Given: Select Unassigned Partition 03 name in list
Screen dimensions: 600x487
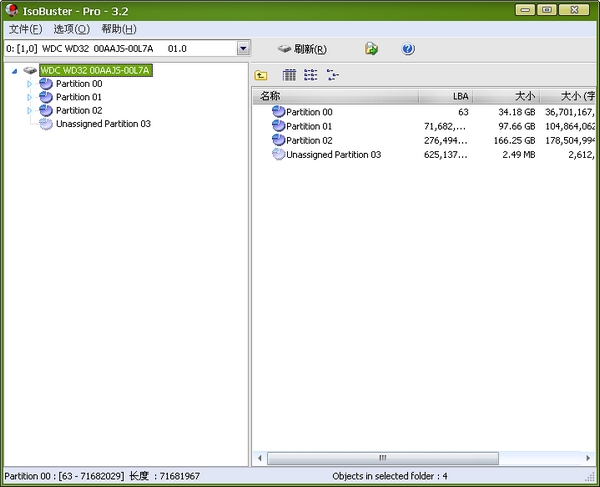Looking at the screenshot, I should click(334, 155).
